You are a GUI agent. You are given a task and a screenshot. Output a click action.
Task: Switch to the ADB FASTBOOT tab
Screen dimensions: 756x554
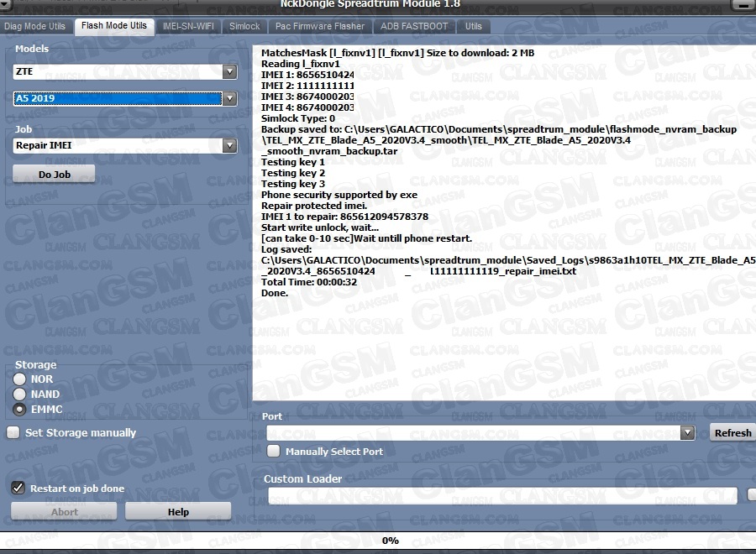[x=414, y=26]
